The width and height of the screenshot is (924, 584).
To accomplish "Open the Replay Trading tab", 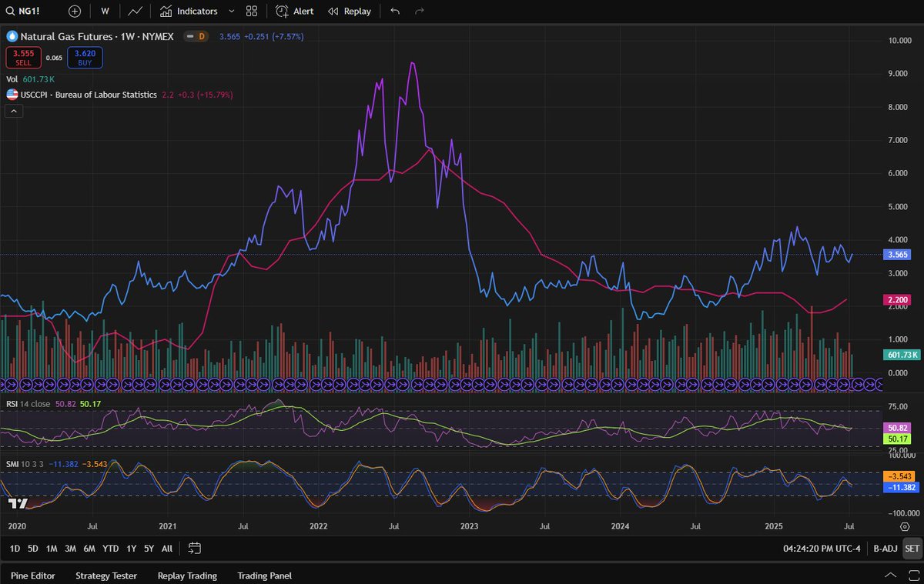I will pos(187,576).
